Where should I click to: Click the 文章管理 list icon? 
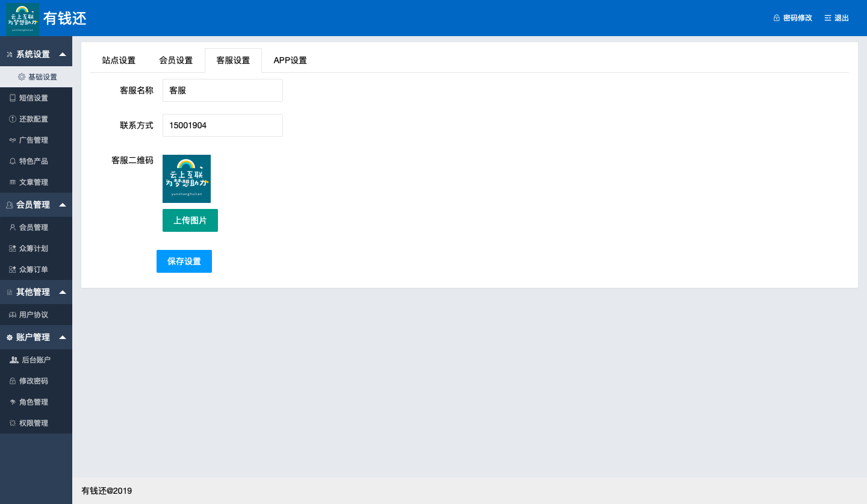click(13, 182)
